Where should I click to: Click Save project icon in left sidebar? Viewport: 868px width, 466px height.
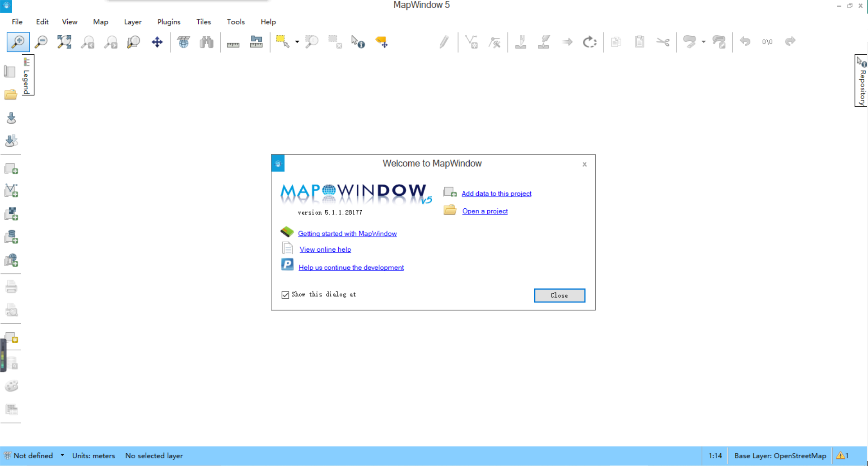click(x=11, y=118)
